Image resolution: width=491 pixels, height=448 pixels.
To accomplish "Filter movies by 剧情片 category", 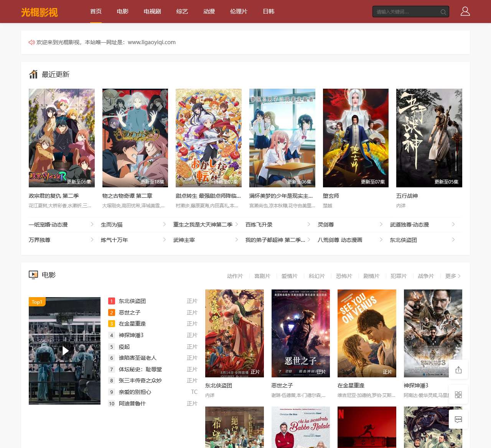I will (371, 276).
